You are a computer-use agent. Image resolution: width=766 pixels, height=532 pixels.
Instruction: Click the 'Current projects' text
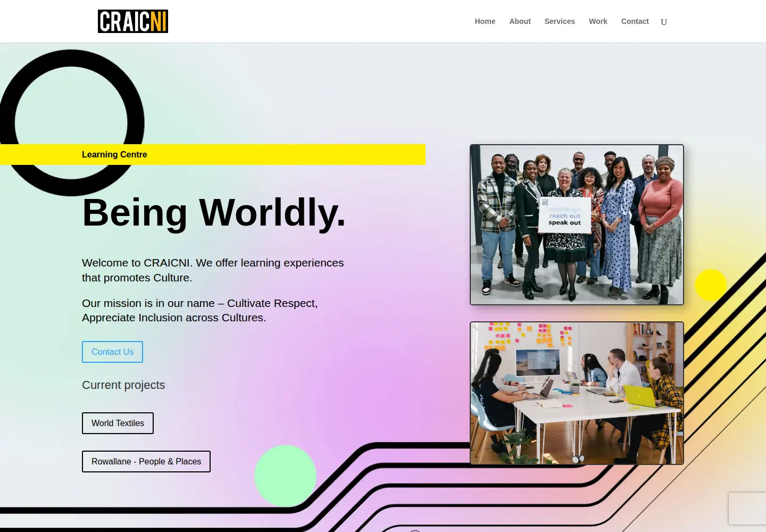coord(123,385)
